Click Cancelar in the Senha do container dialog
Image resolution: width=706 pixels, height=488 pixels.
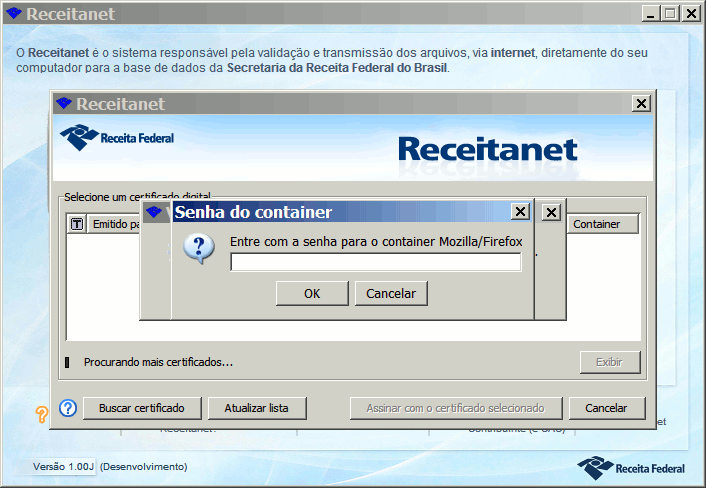(391, 294)
